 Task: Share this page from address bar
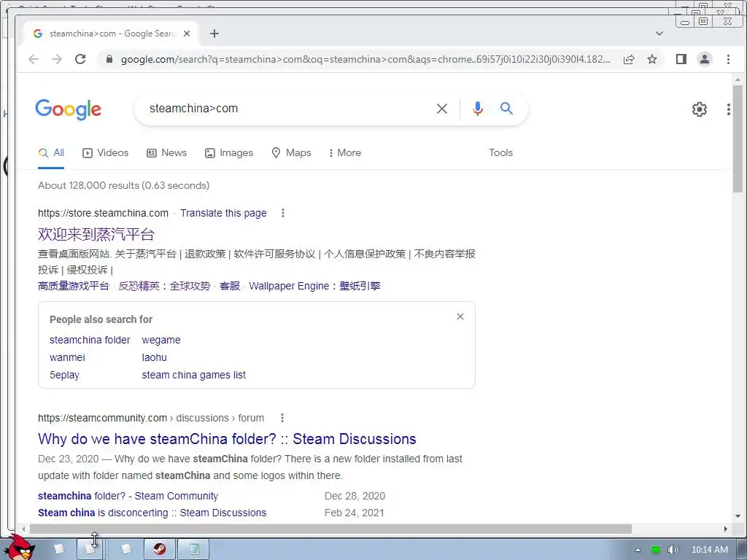[629, 59]
